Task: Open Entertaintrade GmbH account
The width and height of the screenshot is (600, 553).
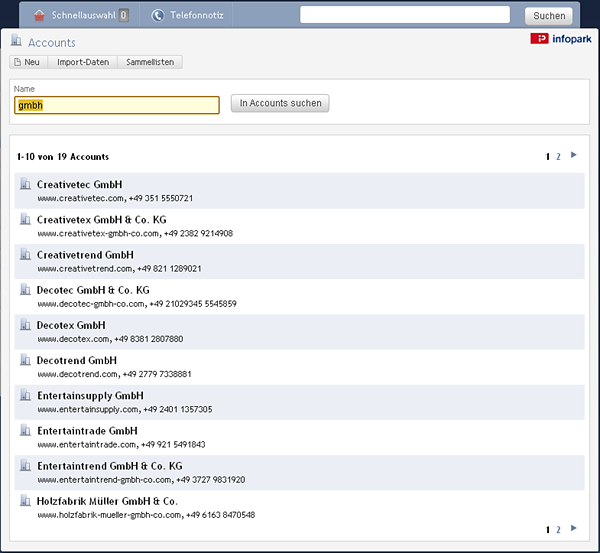Action: (87, 431)
